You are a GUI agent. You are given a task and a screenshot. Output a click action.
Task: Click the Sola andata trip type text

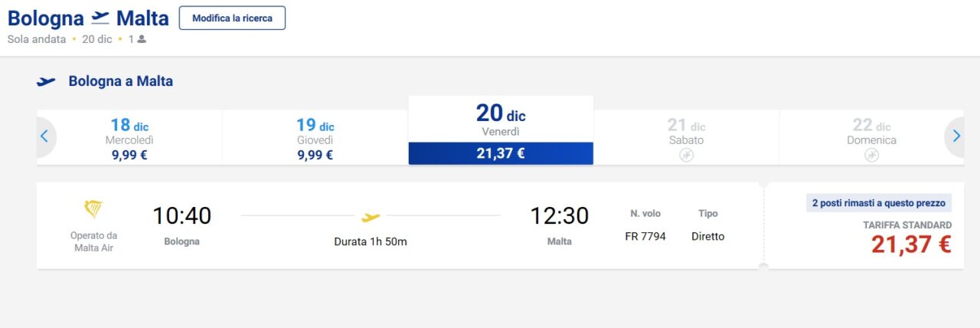pos(37,39)
